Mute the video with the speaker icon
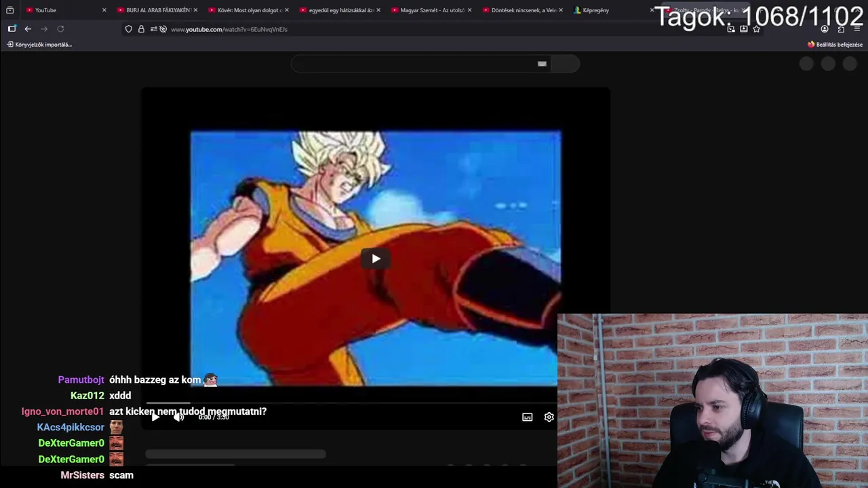This screenshot has height=488, width=868. [x=178, y=417]
